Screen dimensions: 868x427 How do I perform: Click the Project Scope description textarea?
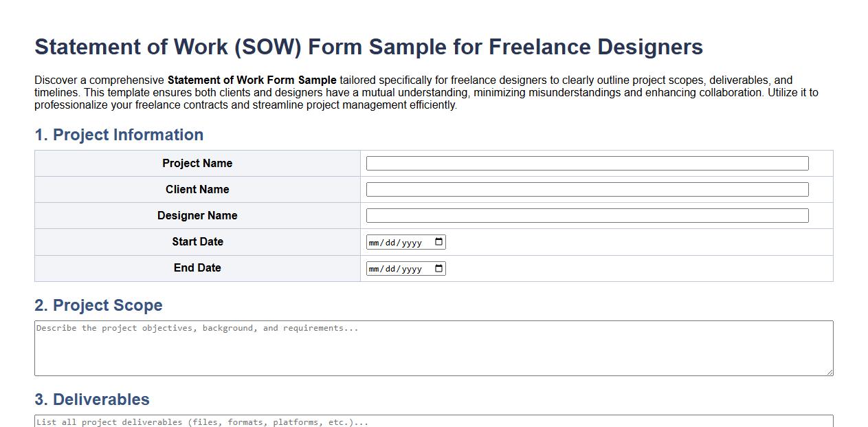tap(433, 347)
